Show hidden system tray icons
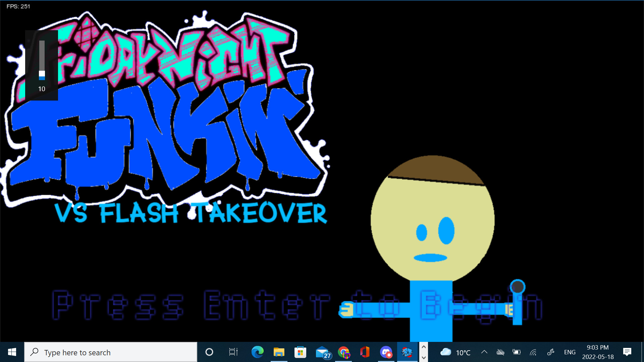 [484, 352]
